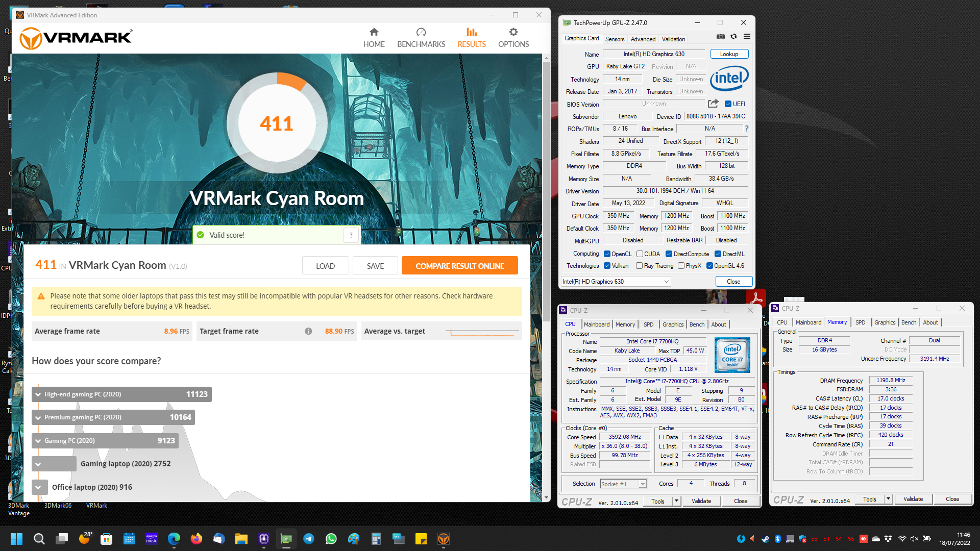980x551 pixels.
Task: Open VRMark Results section
Action: [x=472, y=38]
